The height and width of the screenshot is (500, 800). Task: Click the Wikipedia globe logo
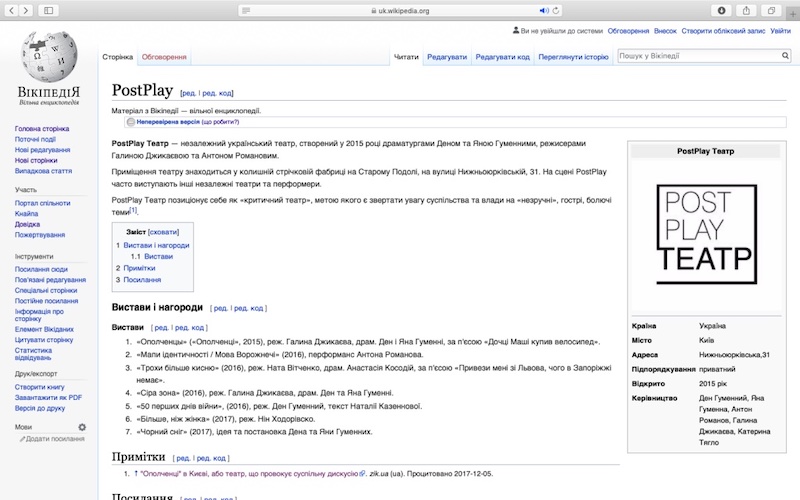click(49, 57)
